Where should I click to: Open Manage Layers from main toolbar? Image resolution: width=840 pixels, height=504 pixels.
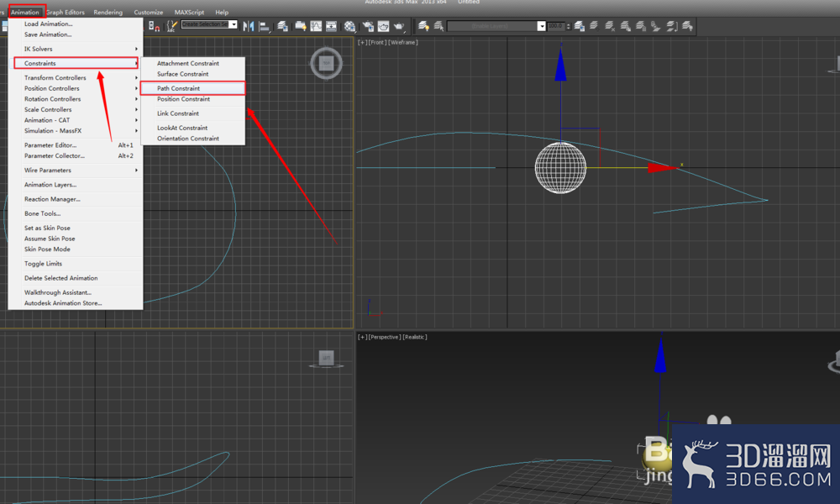[x=283, y=26]
